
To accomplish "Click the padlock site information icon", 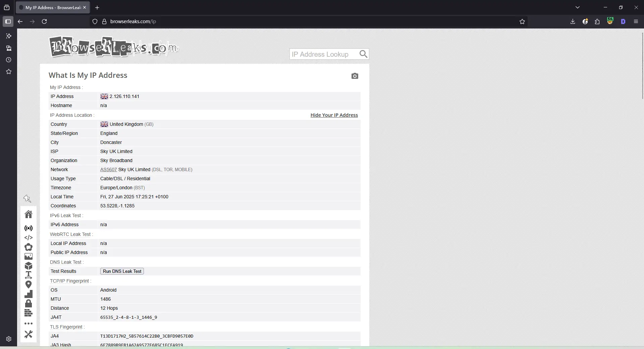I will pyautogui.click(x=104, y=21).
